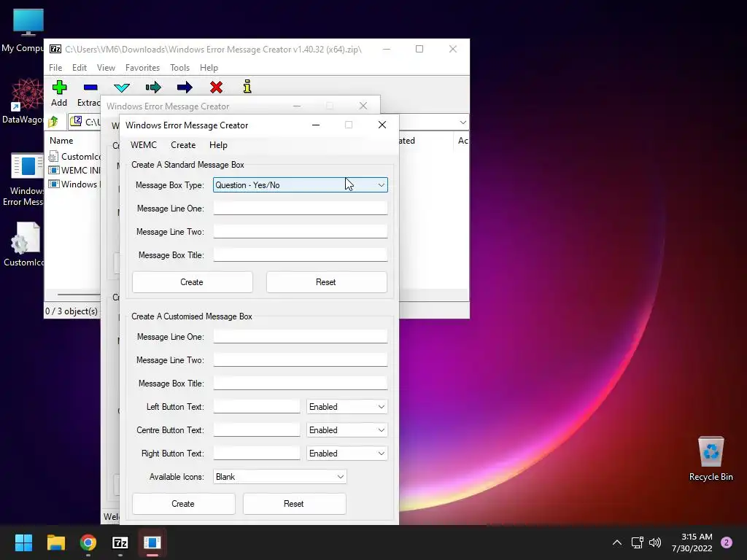The height and width of the screenshot is (560, 747).
Task: Click the blue Move arrow icon in 7-Zip
Action: (x=185, y=87)
